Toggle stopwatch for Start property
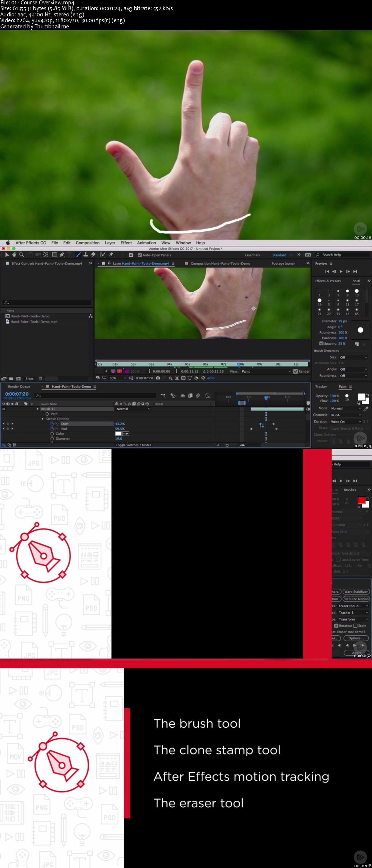This screenshot has height=868, width=372. 52,424
